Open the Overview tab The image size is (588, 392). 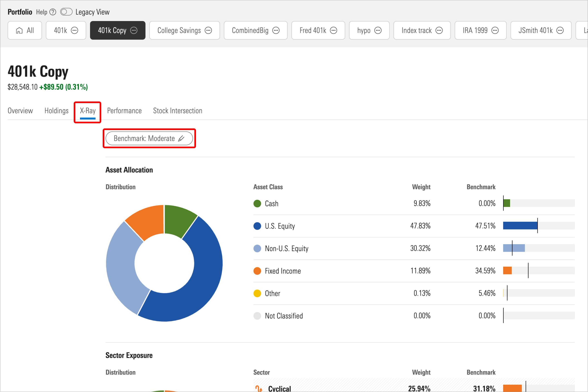pyautogui.click(x=20, y=111)
